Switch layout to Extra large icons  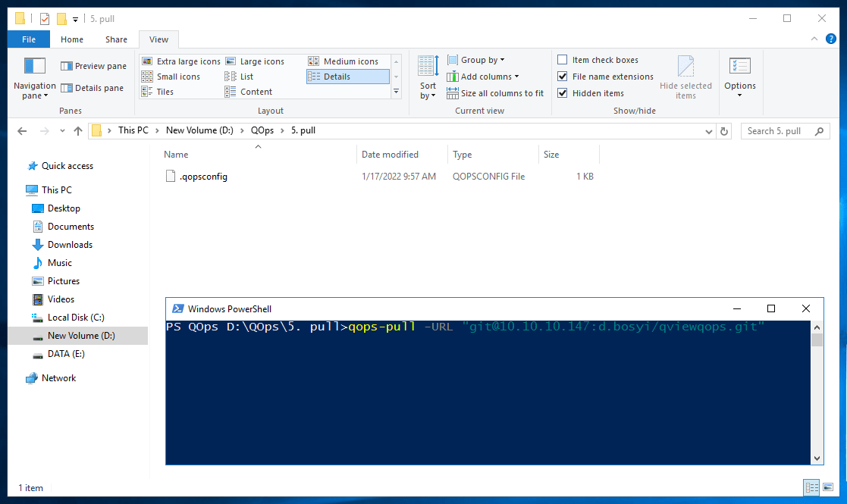181,61
